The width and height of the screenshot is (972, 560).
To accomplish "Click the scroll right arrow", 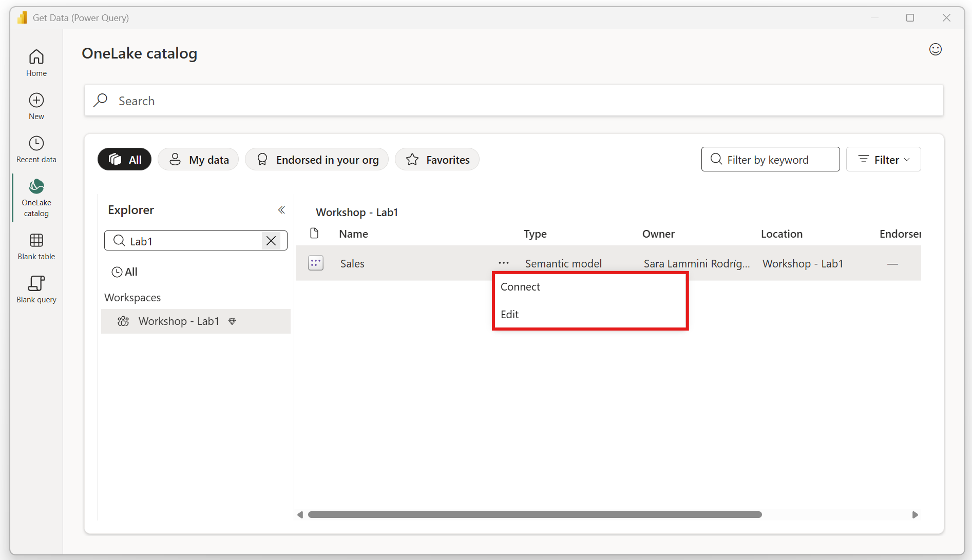I will click(x=915, y=515).
